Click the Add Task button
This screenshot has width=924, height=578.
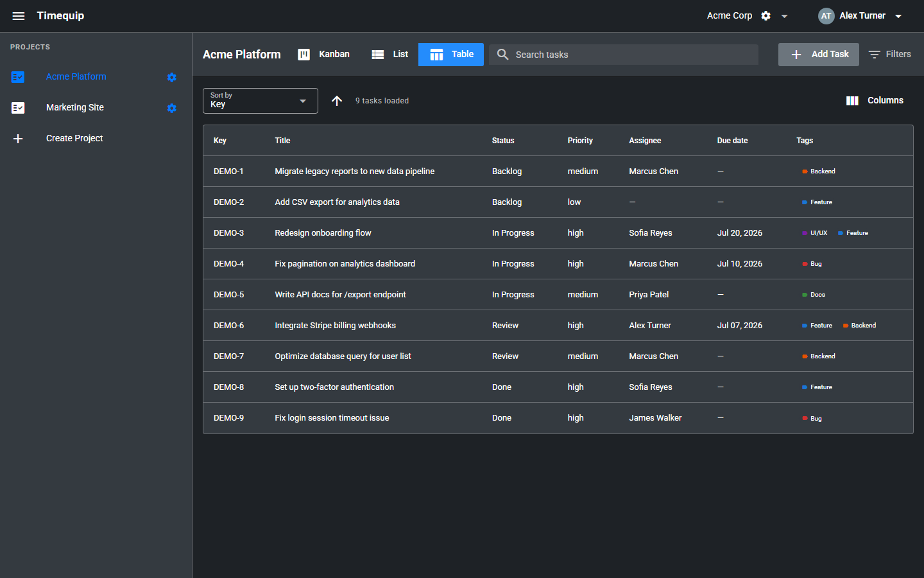[x=819, y=55]
